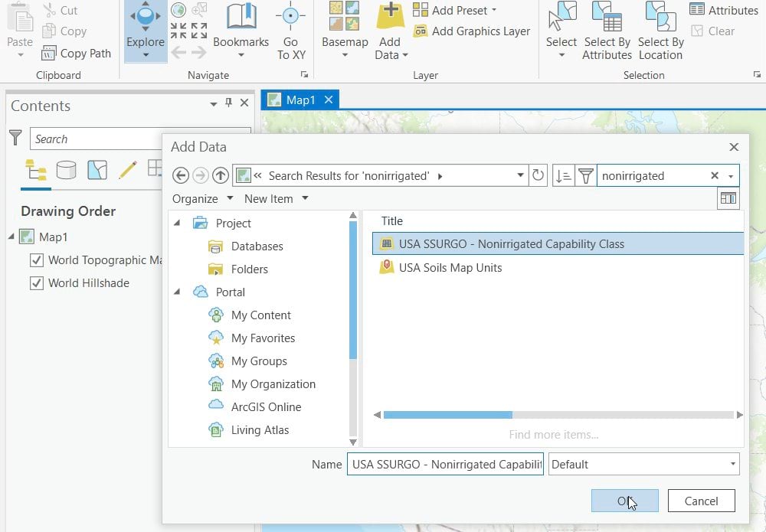Click Add Graphics Layer
The height and width of the screenshot is (532, 766).
(471, 31)
